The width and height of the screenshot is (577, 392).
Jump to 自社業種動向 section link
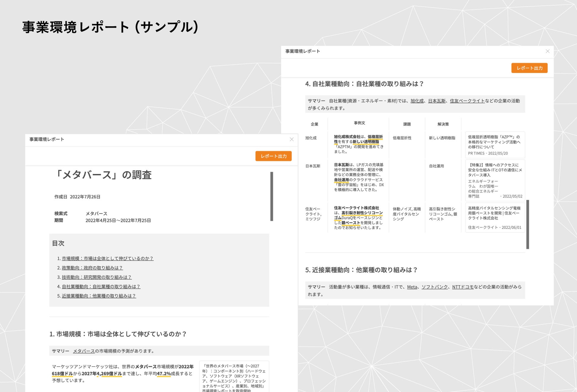click(101, 286)
